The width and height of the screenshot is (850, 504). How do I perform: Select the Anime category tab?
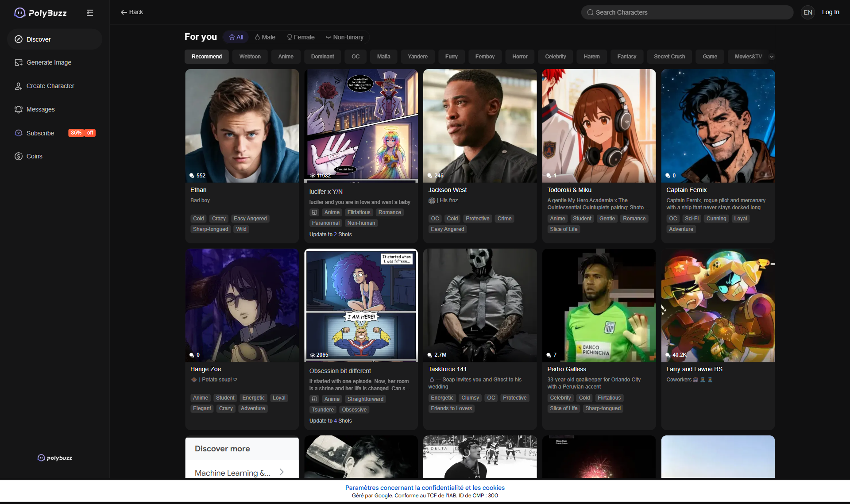[x=286, y=57]
